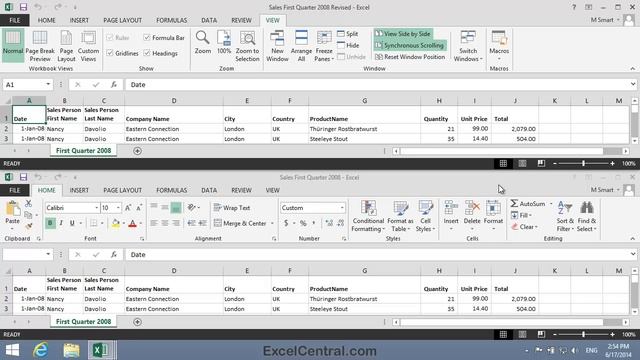The height and width of the screenshot is (360, 640).
Task: Click Format as Table
Action: (400, 216)
